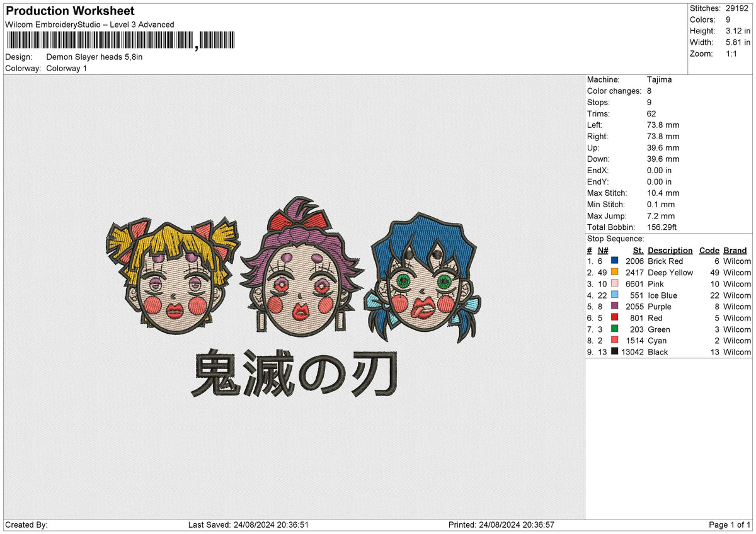Image resolution: width=756 pixels, height=534 pixels.
Task: Click the Brick Red description text
Action: click(665, 261)
